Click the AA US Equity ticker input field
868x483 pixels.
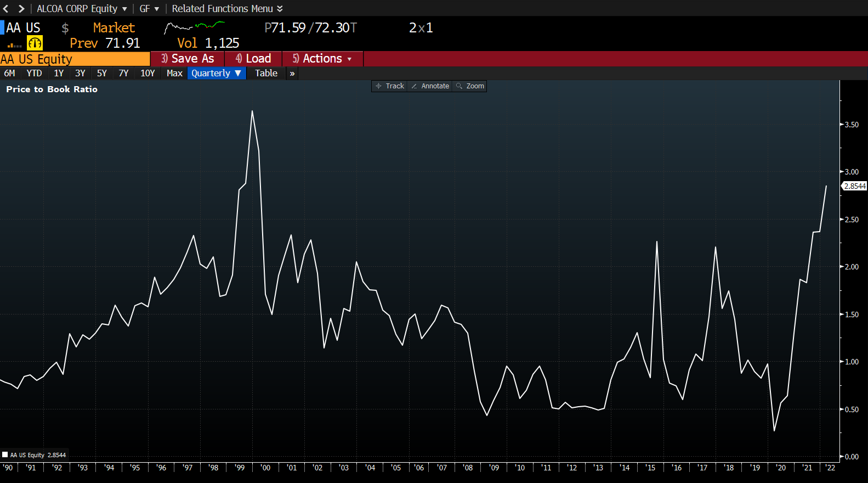[75, 59]
